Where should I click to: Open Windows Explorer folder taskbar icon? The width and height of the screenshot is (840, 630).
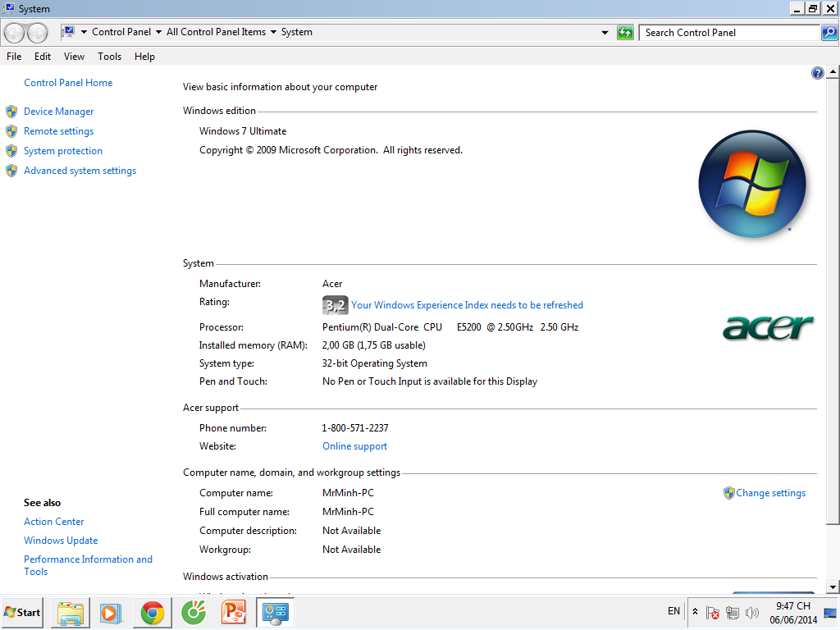[71, 612]
